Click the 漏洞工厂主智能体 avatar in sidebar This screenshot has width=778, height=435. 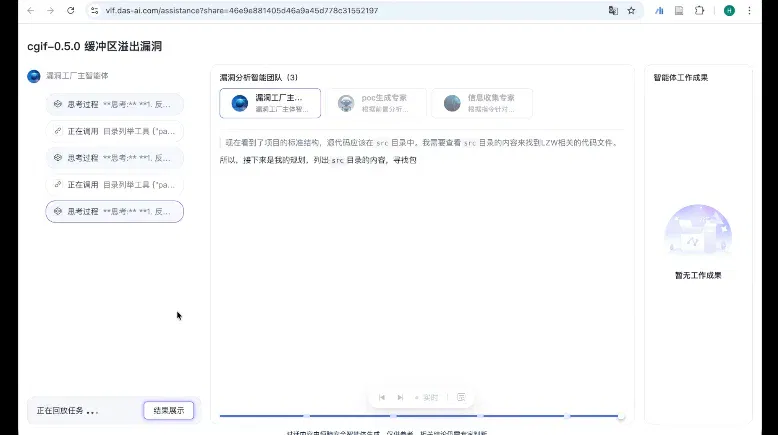tap(34, 76)
